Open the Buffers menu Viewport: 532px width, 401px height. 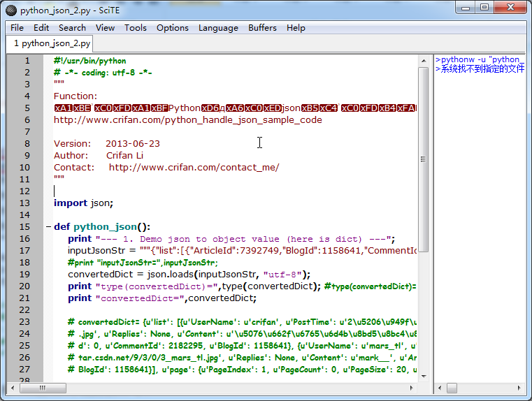[x=262, y=28]
